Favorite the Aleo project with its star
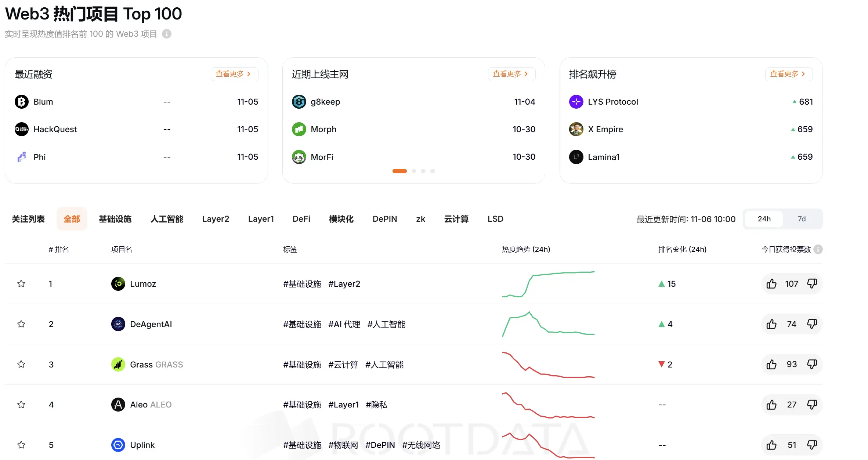 [x=21, y=404]
